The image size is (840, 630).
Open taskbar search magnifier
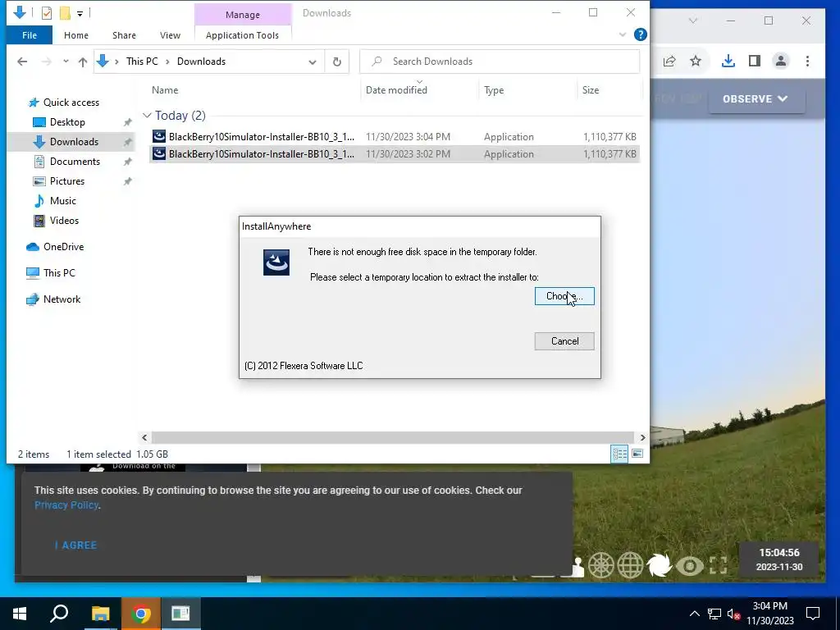coord(59,614)
